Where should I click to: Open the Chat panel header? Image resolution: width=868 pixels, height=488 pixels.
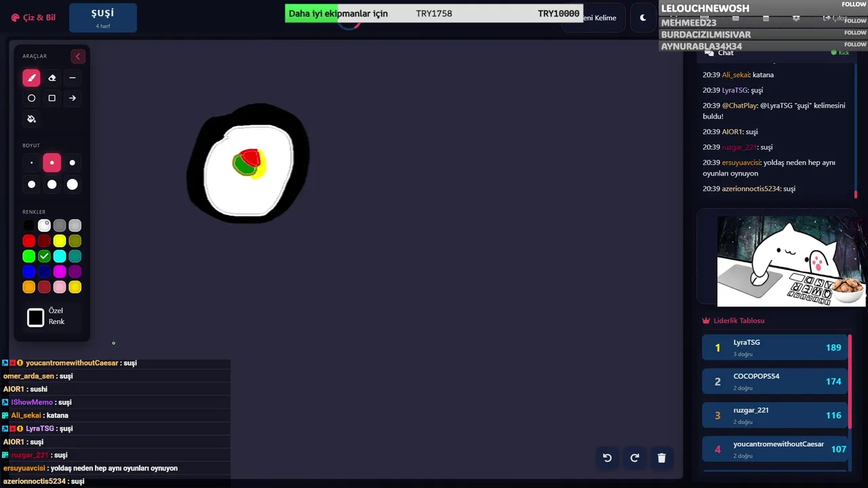point(776,52)
